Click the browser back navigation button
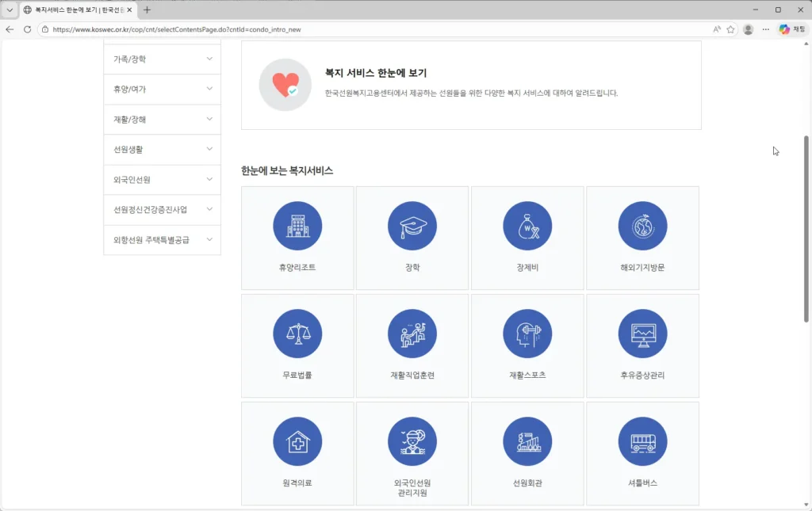812x511 pixels. pos(9,29)
